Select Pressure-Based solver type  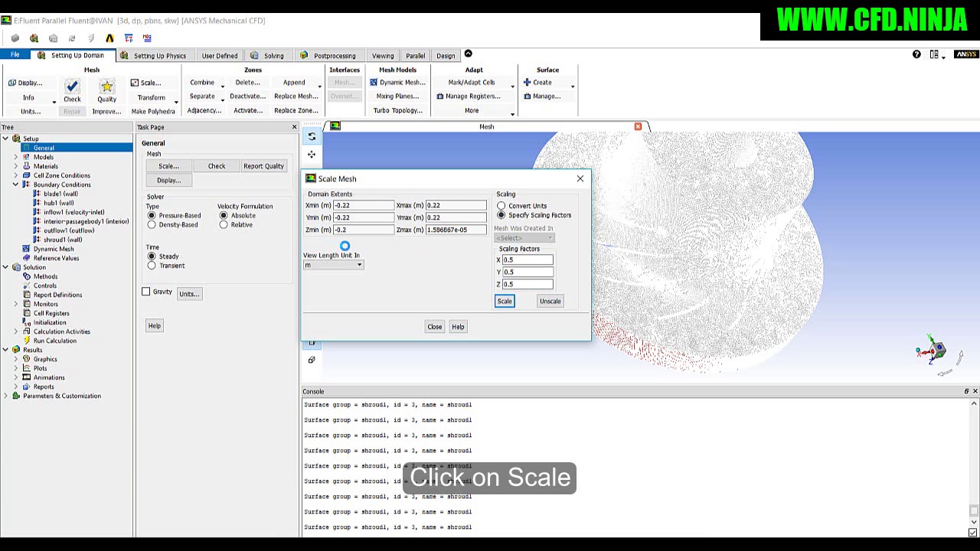click(152, 216)
